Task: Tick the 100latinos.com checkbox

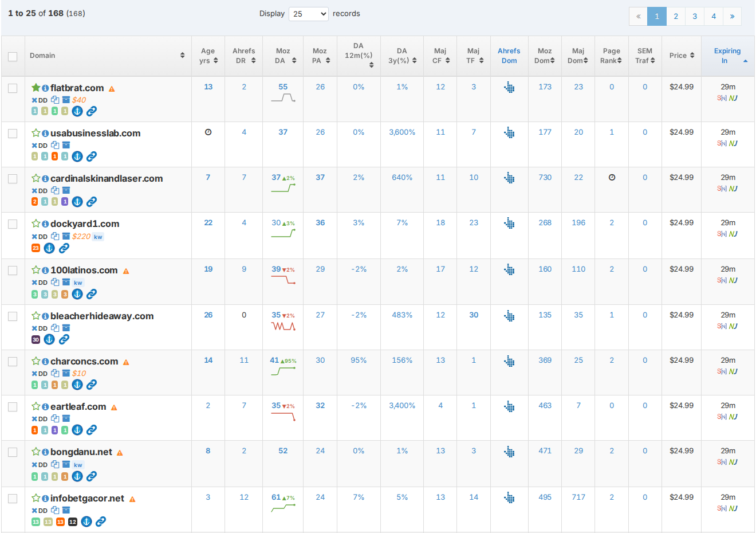Action: pyautogui.click(x=13, y=271)
